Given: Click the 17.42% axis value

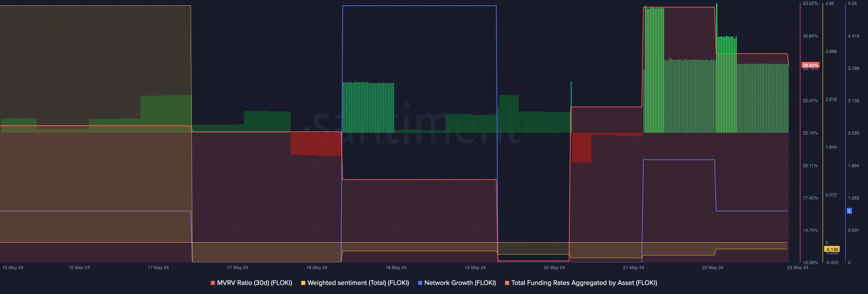Looking at the screenshot, I should pos(810,198).
